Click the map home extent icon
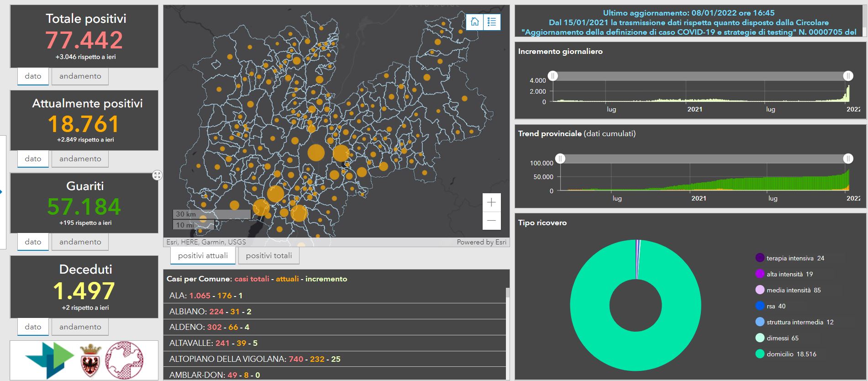 [475, 22]
